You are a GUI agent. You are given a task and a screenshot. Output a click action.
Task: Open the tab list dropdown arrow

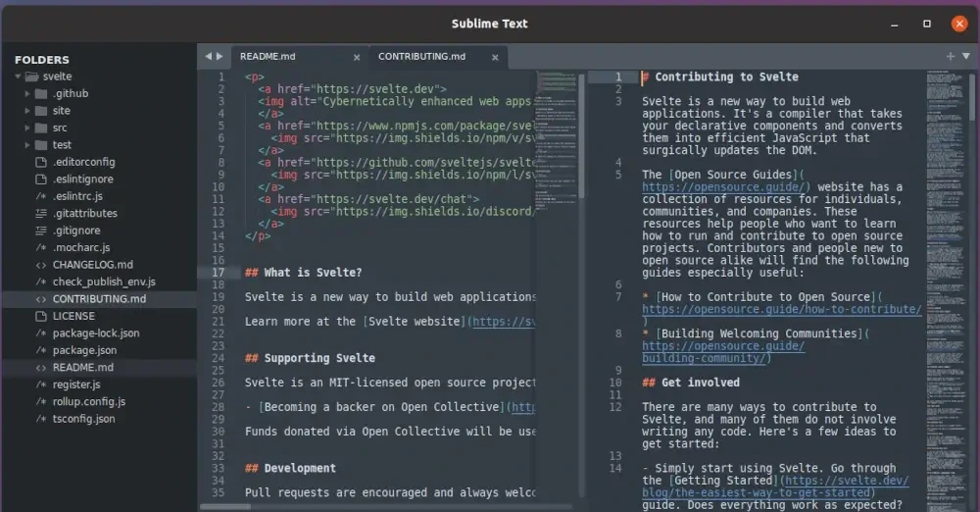coord(965,56)
